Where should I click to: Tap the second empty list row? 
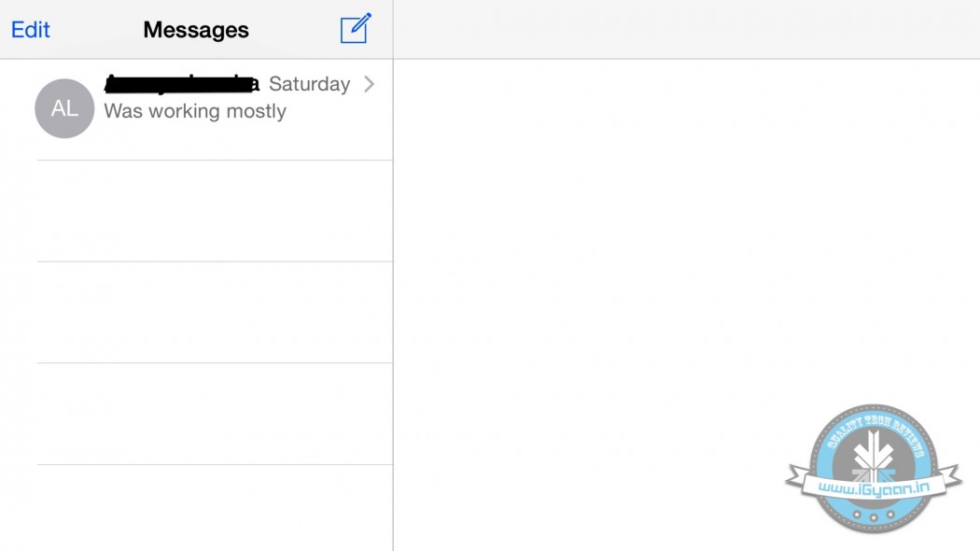coord(215,313)
